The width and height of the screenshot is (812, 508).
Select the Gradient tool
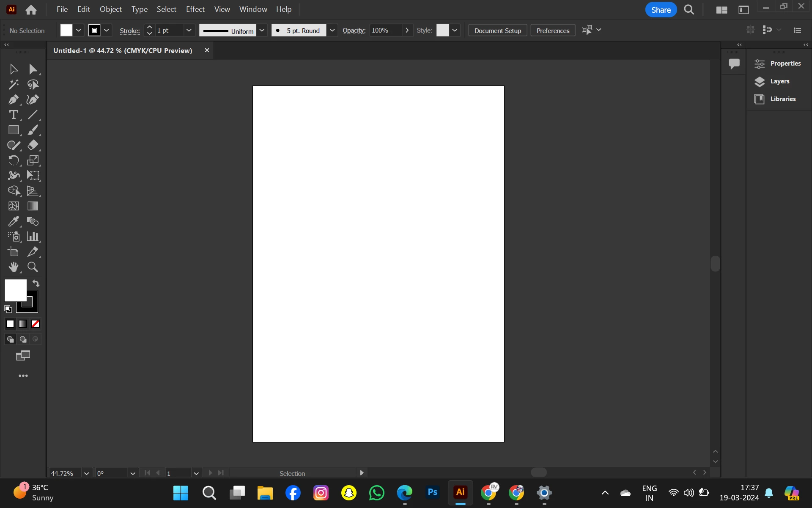coord(33,206)
